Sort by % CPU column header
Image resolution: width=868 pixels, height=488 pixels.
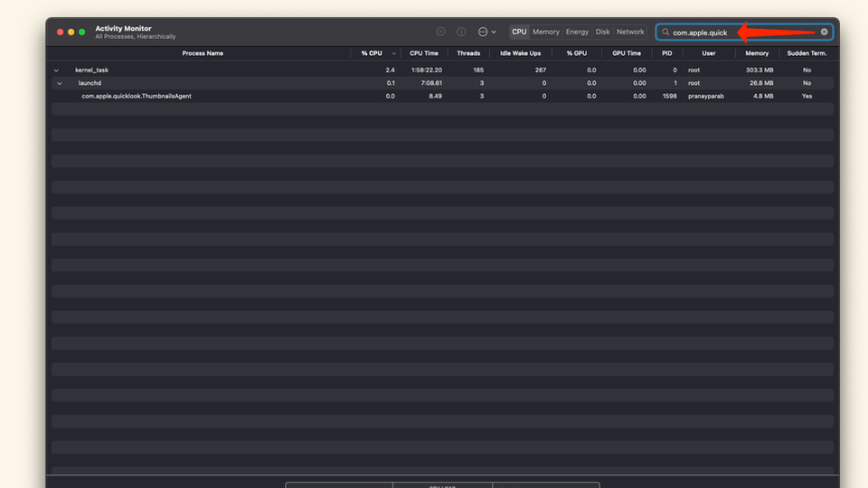click(372, 53)
